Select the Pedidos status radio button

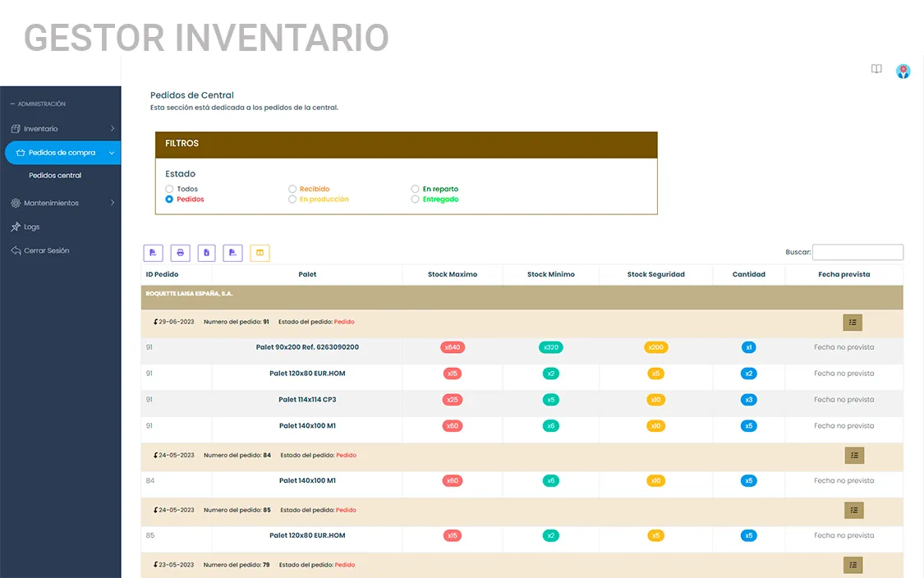pyautogui.click(x=169, y=200)
